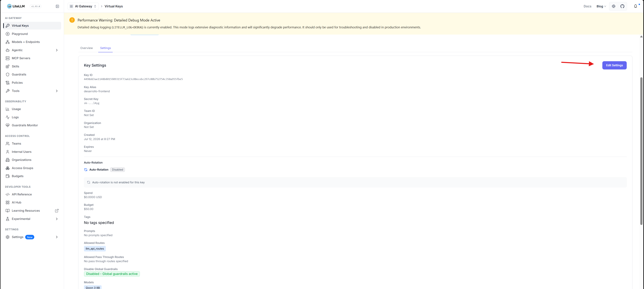Click the Internal Users person icon
Screen dimensions: 644x289
[8, 152]
